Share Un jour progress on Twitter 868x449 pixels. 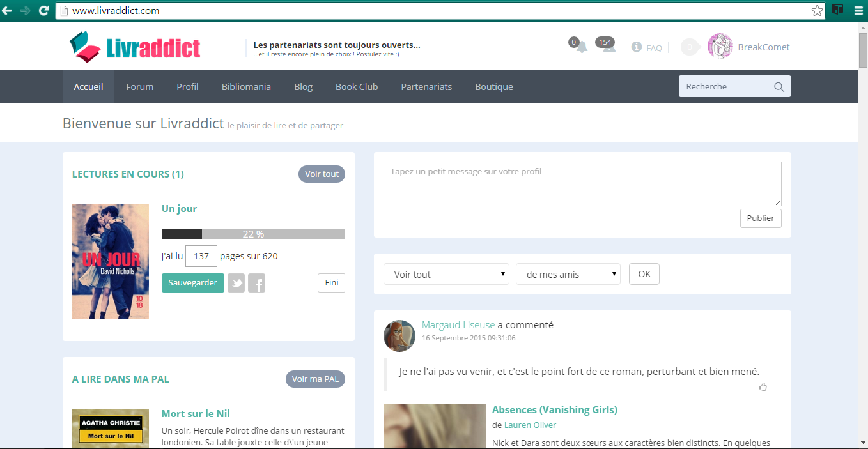[236, 283]
